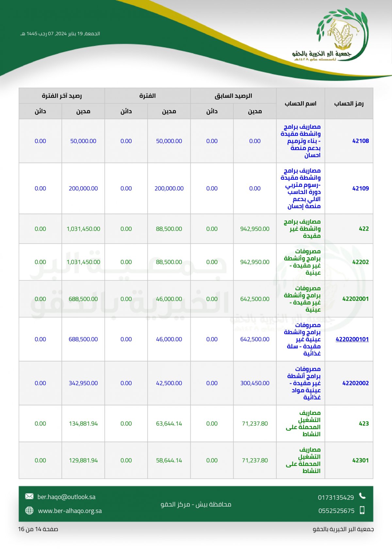Click the email envelope icon in footer
Viewport: 392px width, 554px height.
tap(29, 497)
